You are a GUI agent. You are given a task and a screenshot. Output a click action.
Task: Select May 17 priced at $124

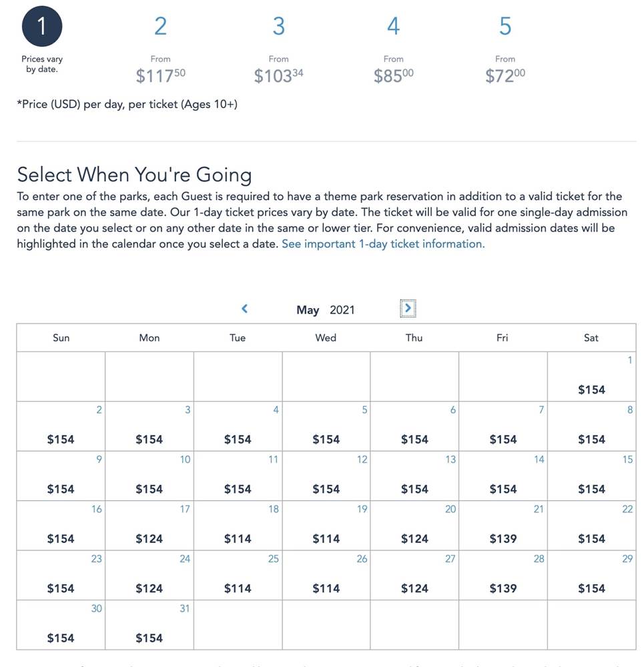[x=149, y=526]
